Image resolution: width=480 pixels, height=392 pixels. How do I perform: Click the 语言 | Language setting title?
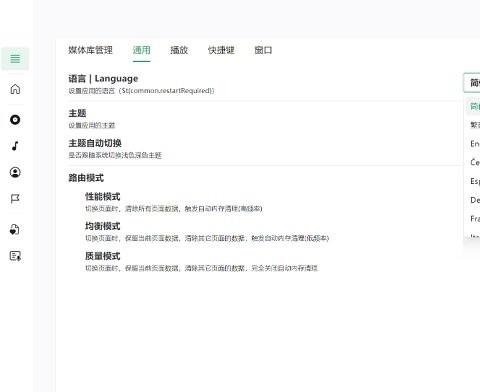point(103,79)
